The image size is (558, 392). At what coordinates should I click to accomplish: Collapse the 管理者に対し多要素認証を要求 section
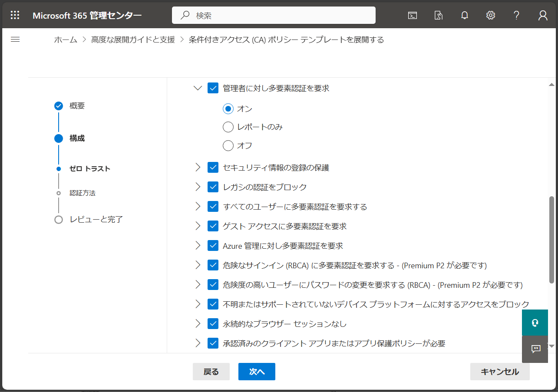[x=198, y=88]
